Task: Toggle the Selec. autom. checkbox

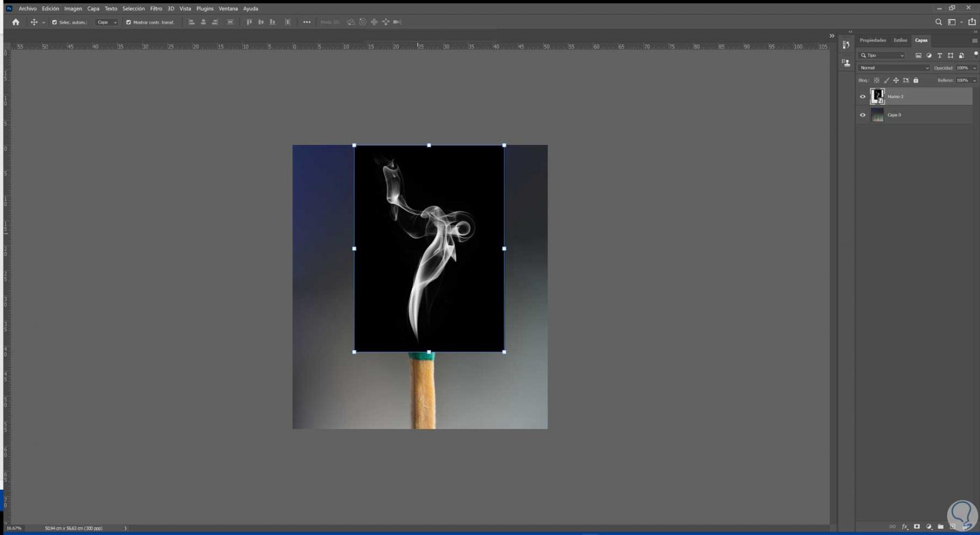Action: (54, 22)
